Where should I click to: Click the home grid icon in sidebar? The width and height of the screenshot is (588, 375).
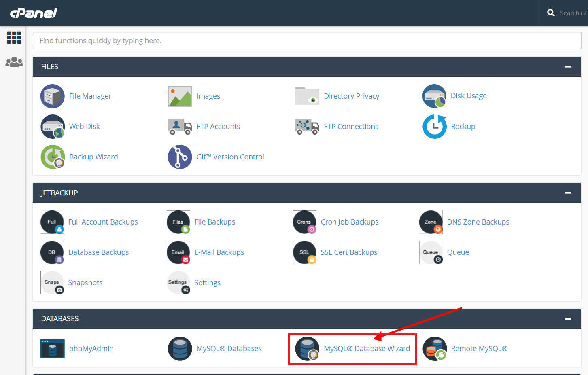[x=14, y=38]
